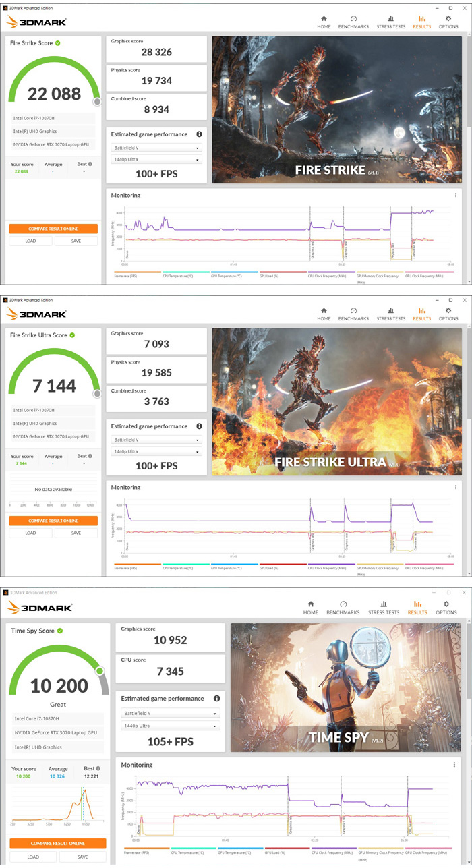The height and width of the screenshot is (868, 472).
Task: Expand 1440p Ultra dropdown in Fire Strike window
Action: [156, 160]
